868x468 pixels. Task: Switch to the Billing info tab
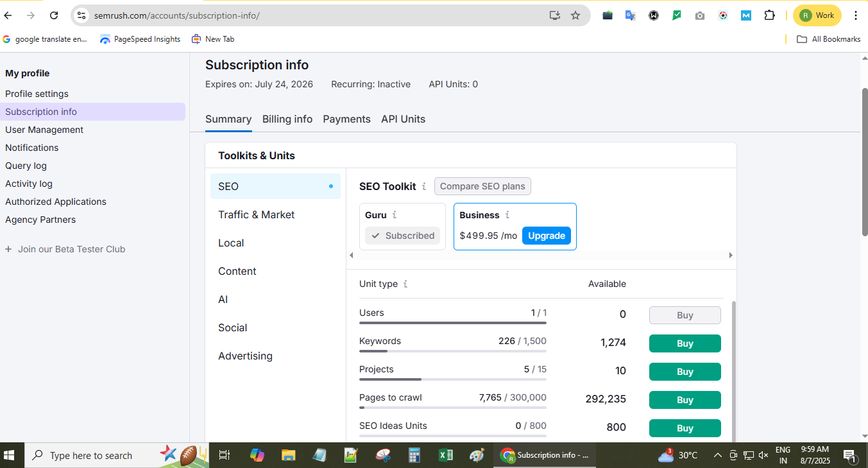(x=287, y=119)
